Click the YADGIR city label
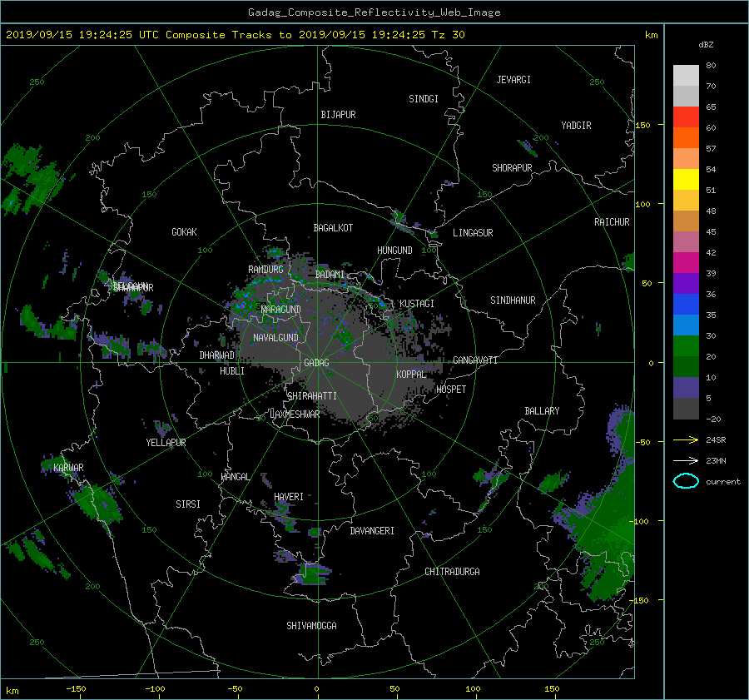Screen dimensions: 749x700 (576, 126)
